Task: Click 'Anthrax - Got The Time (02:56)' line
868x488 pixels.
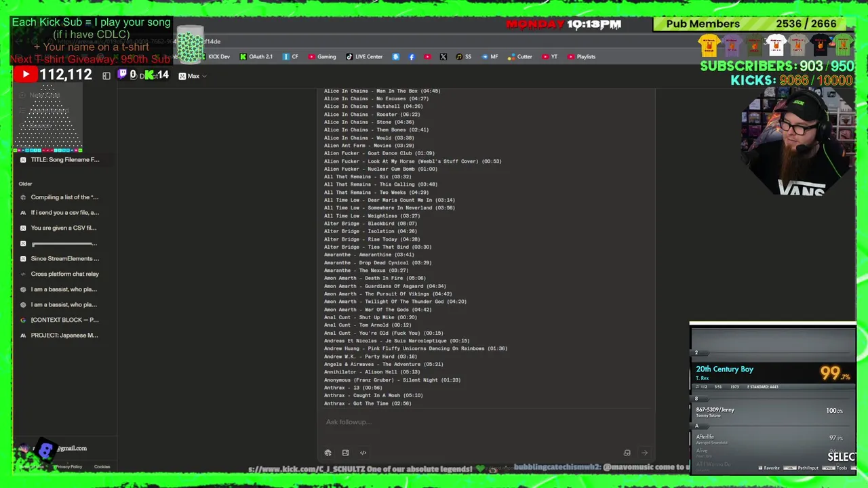Action: click(368, 404)
